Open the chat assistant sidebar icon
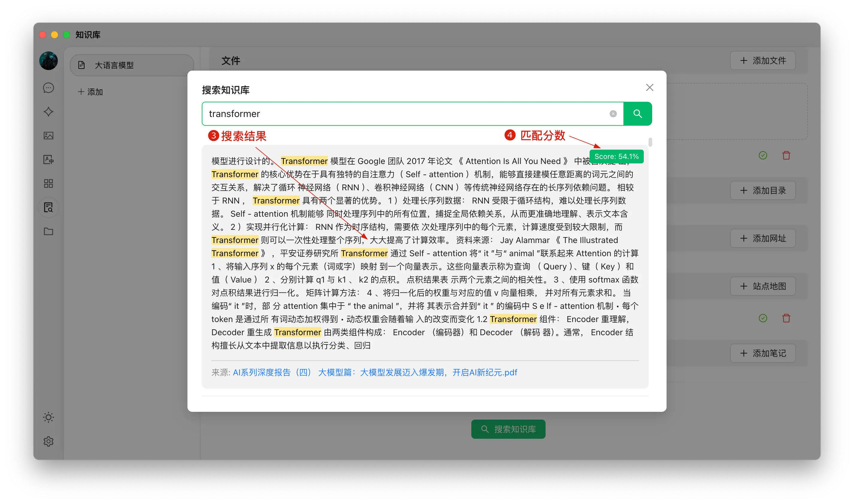Screen dimensions: 854x504 [49, 88]
